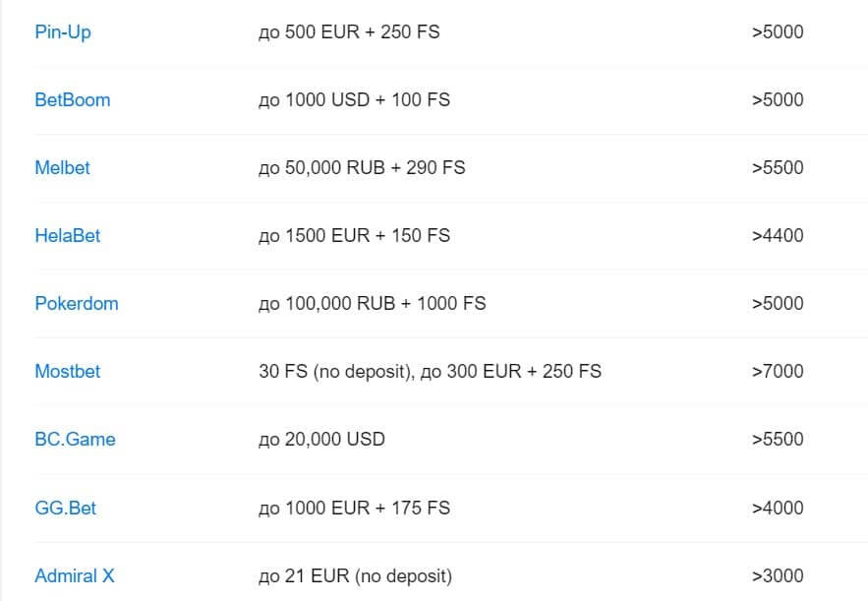Select the 'до 100,000 RUB + 1000 FS' text
868x601 pixels.
(372, 304)
